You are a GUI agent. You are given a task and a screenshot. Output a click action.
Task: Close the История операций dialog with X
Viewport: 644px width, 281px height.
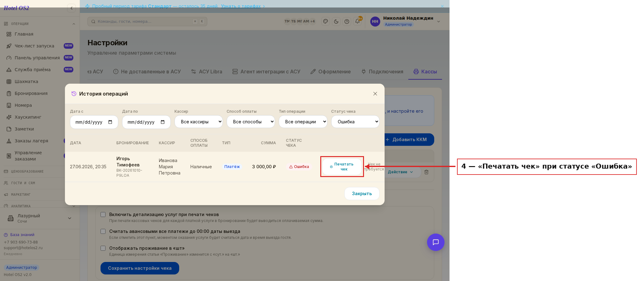click(375, 94)
